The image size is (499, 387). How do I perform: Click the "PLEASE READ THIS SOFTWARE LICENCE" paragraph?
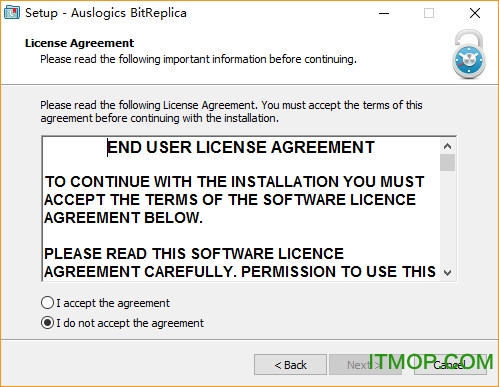[240, 263]
